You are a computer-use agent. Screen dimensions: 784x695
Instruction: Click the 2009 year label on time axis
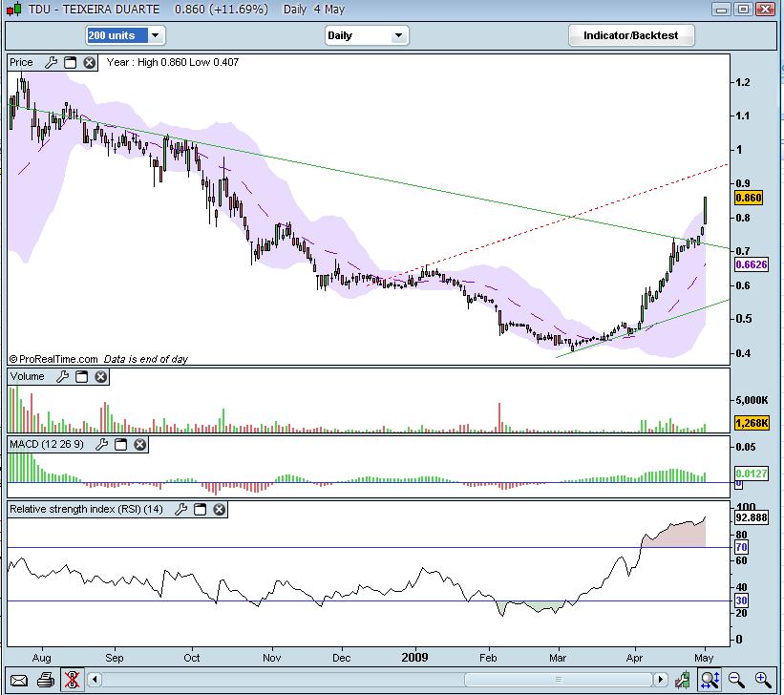coord(414,658)
